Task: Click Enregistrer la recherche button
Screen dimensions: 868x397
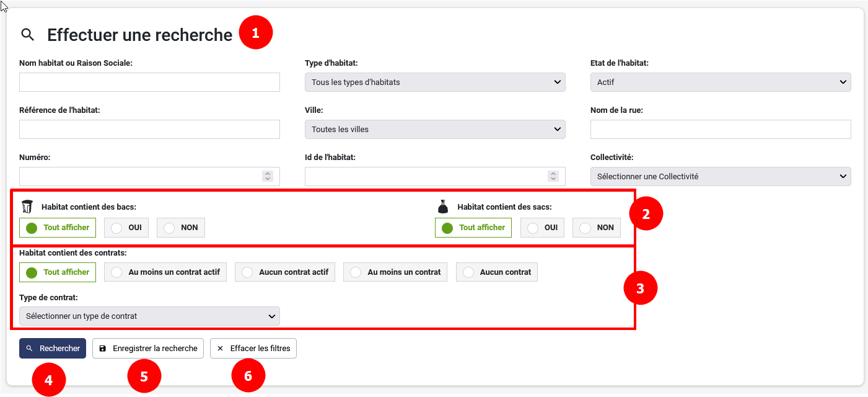Action: 148,349
